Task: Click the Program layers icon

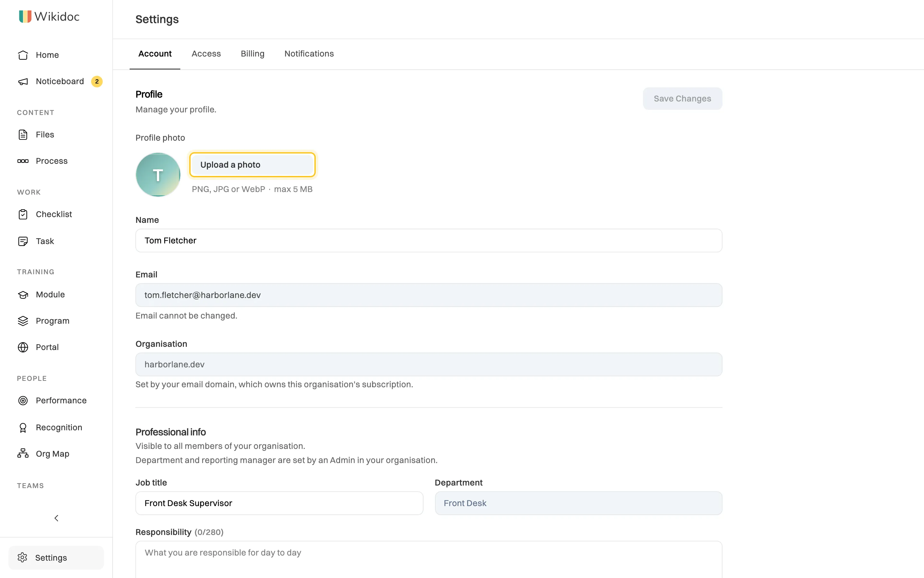Action: [x=23, y=321]
